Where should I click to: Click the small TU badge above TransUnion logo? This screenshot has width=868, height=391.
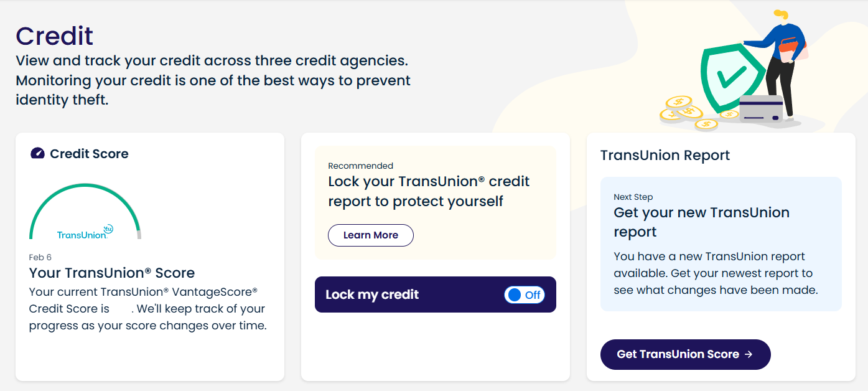coord(108,228)
